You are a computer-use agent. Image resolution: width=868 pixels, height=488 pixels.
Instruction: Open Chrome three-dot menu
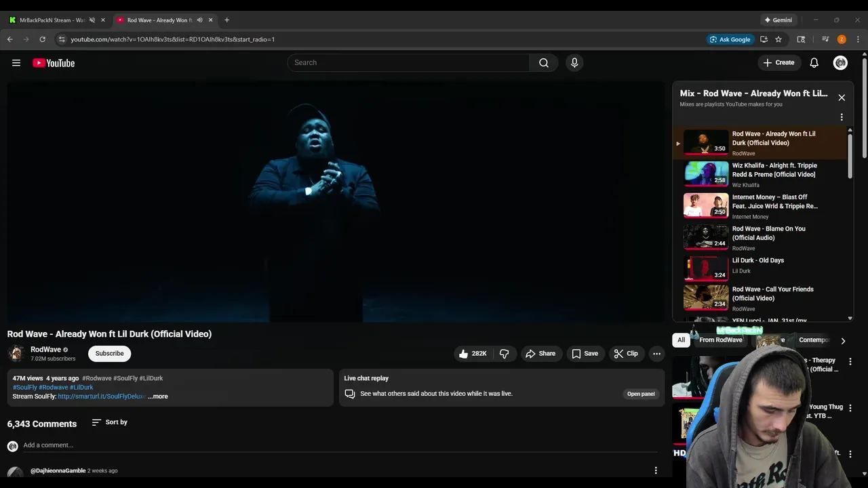(858, 39)
